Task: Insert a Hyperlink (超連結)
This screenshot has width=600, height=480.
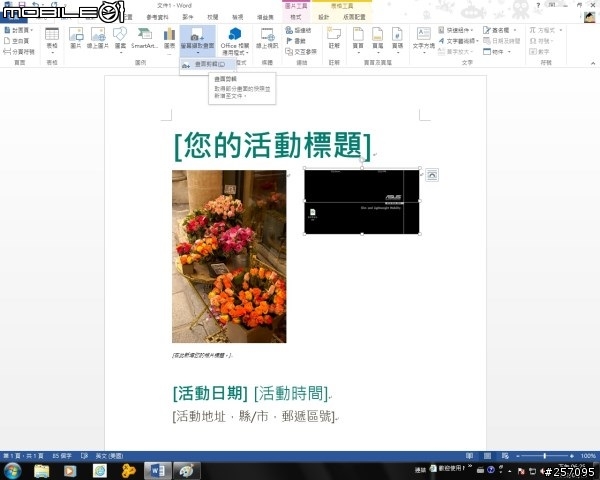Action: [298, 30]
